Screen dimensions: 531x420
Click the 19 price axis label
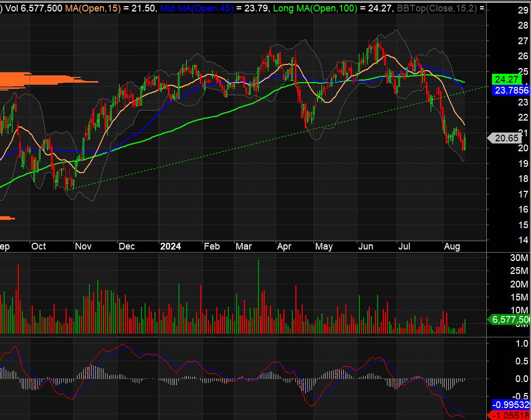[523, 163]
